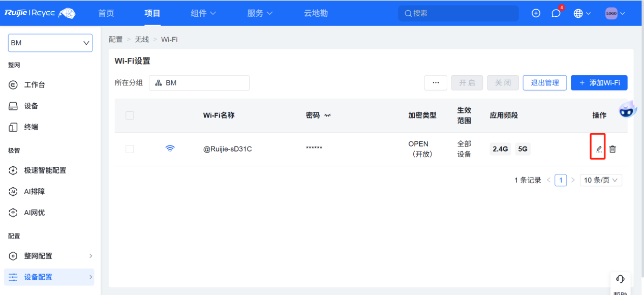Click the AI assistant robot mascot

coord(627,109)
